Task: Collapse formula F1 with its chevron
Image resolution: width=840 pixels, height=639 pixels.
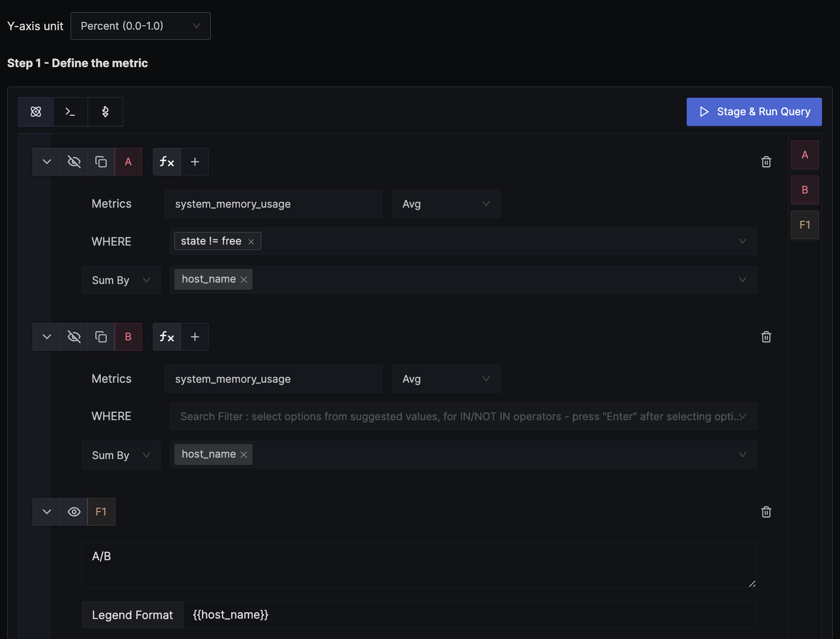Action: point(47,512)
